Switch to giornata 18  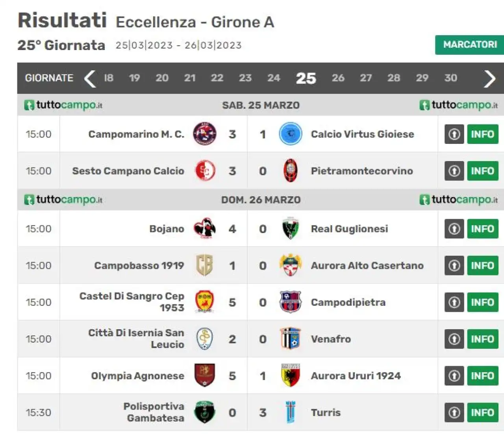(x=109, y=78)
